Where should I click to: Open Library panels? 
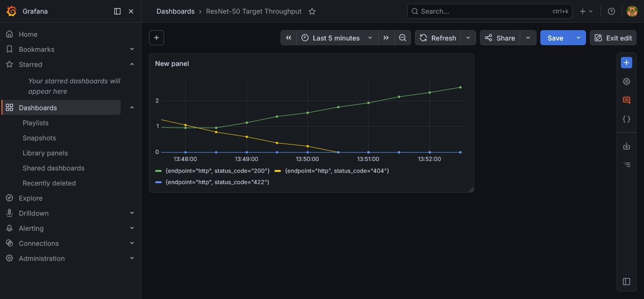45,153
